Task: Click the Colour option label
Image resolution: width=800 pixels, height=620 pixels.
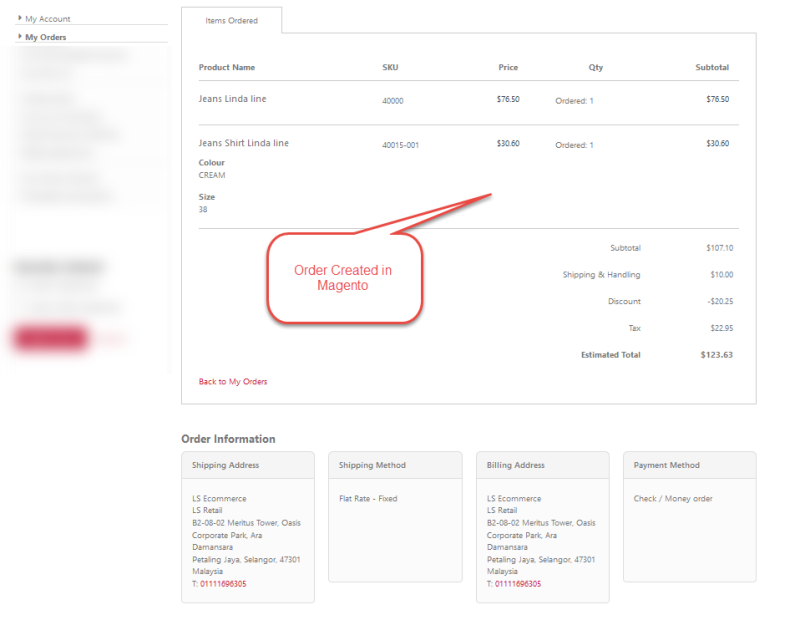Action: (x=212, y=163)
